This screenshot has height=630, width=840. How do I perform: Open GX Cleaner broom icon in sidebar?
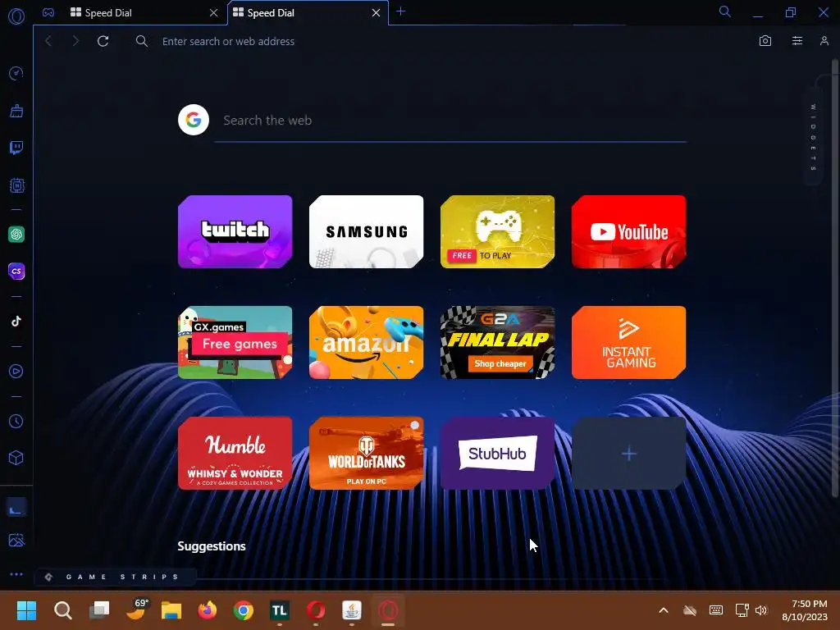[x=16, y=111]
